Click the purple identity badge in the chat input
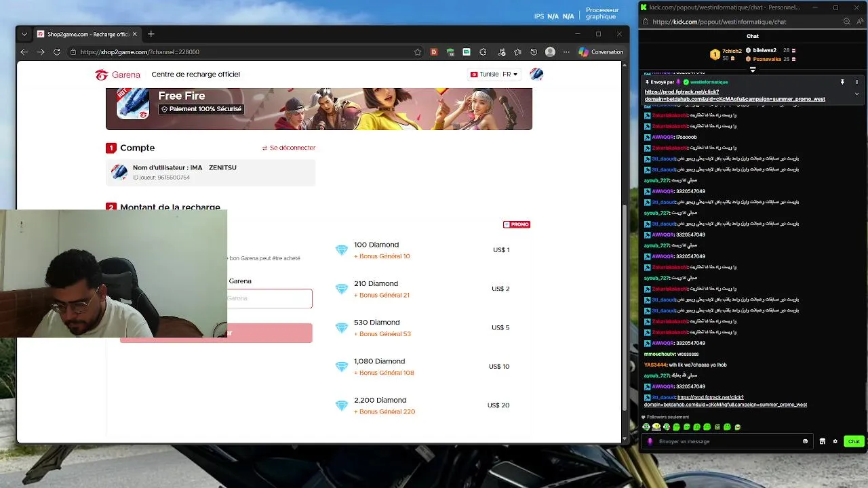 (650, 441)
